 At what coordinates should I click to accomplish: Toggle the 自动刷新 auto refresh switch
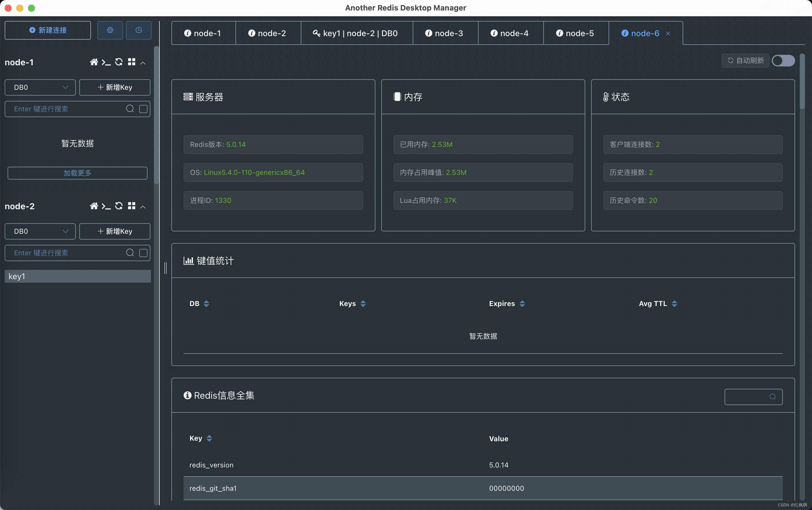click(783, 61)
